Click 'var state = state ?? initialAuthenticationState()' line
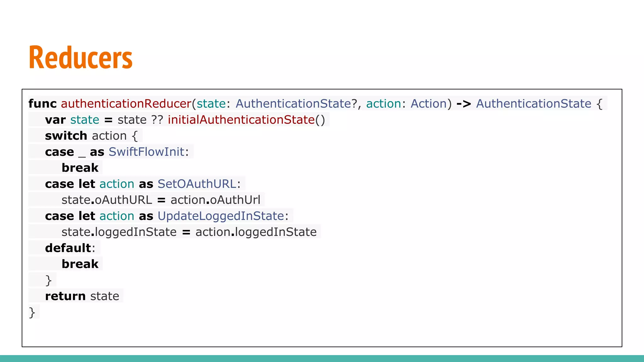644x362 pixels. click(x=185, y=120)
